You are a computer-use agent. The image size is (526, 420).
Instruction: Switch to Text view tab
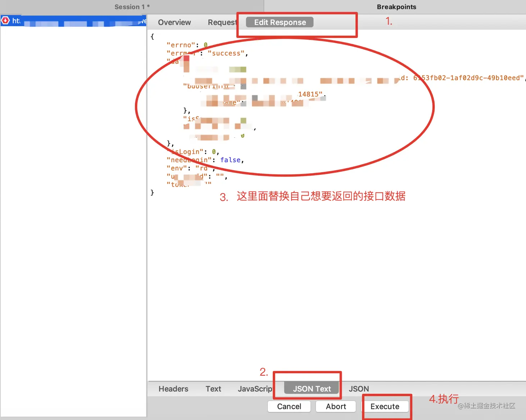point(213,389)
